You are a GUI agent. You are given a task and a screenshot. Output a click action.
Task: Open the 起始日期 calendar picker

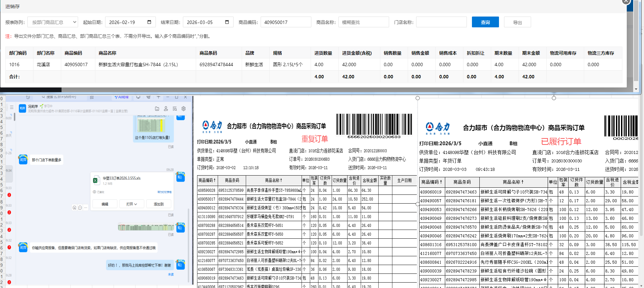point(149,22)
